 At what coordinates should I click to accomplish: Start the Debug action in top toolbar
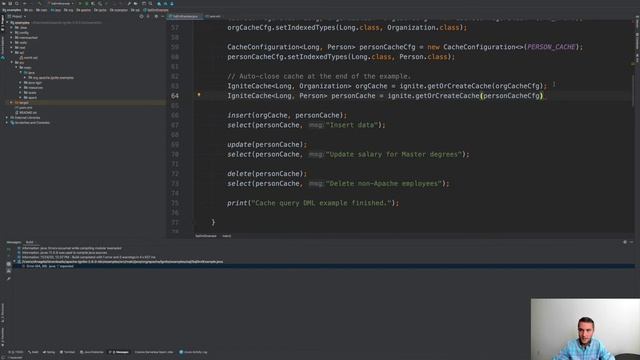tap(87, 4)
